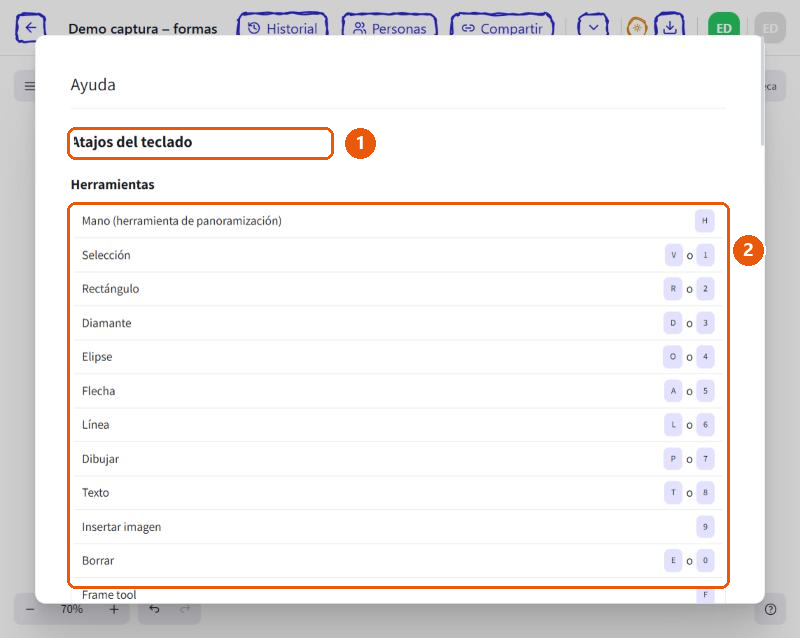Click the "Diamante" shortcut row label
The height and width of the screenshot is (638, 800).
(x=107, y=323)
